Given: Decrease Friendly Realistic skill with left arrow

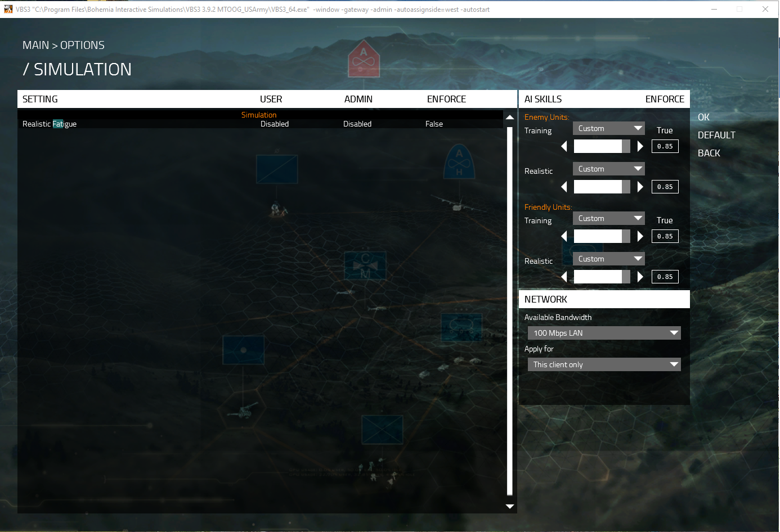Looking at the screenshot, I should click(x=564, y=277).
